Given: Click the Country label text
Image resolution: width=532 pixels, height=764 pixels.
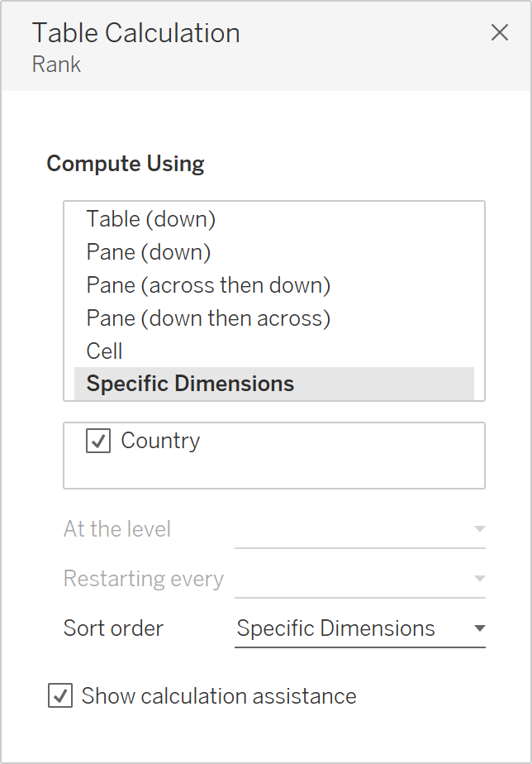Looking at the screenshot, I should [160, 440].
